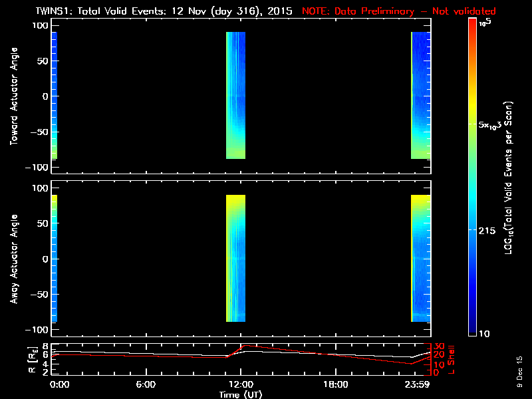Click the colorbar's 'LOG10(Total Valid Events per Scan)' label
532x399 pixels.
pos(511,180)
